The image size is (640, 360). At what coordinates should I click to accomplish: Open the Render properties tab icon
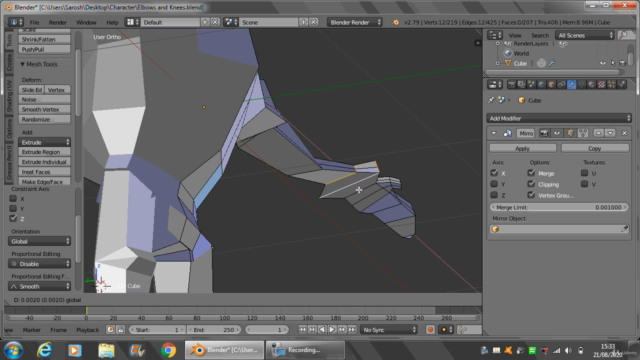pos(511,84)
